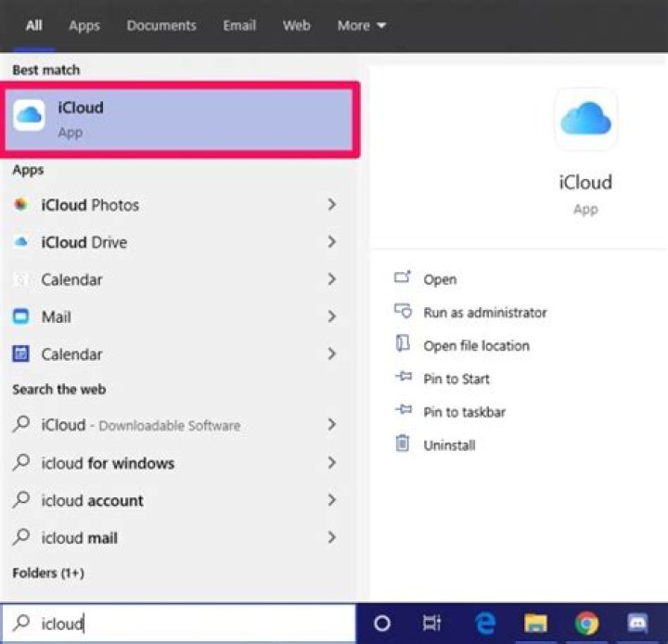This screenshot has height=644, width=668.
Task: Open File Explorer from the taskbar
Action: click(x=534, y=624)
